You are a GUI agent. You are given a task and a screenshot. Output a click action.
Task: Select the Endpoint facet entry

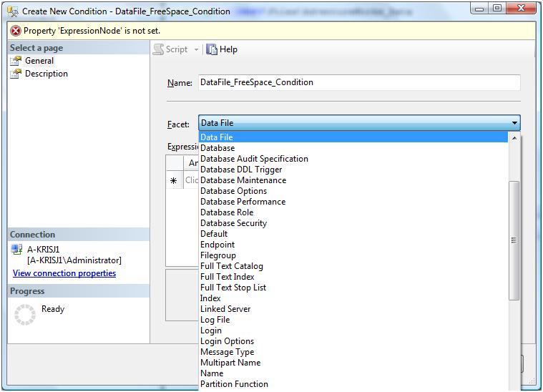pos(353,245)
